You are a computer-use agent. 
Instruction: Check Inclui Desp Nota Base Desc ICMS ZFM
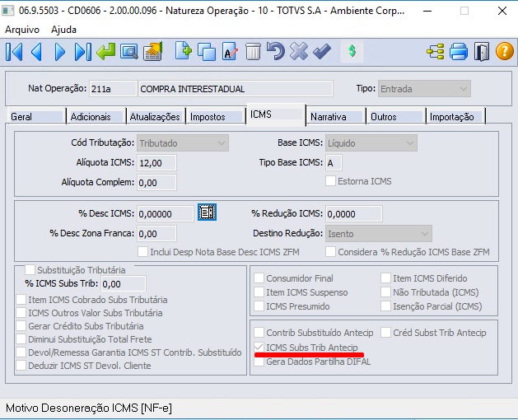point(142,252)
